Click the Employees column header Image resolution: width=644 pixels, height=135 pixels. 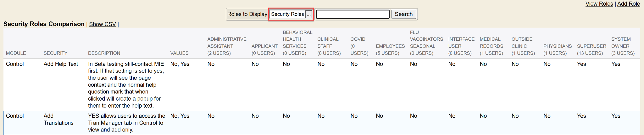pos(390,50)
